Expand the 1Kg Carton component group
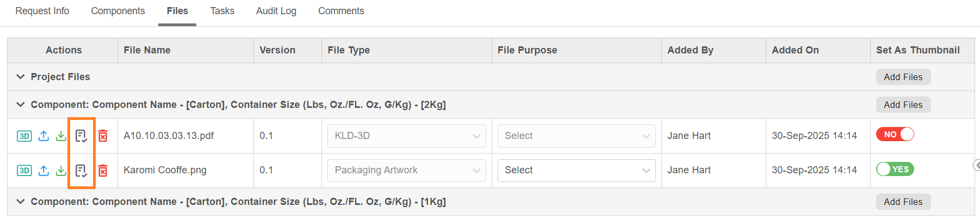 21,202
